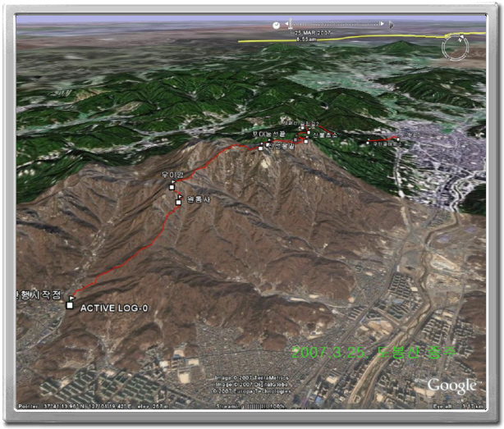Step the time slider backward with left arrow
Viewport: 504px width, 429px height.
(x=286, y=24)
